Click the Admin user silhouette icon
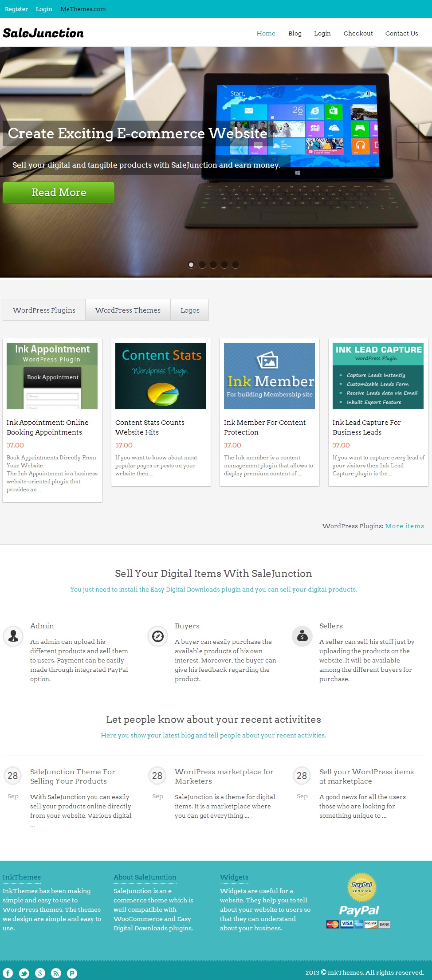Screen dimensions: 432x980 [13, 636]
